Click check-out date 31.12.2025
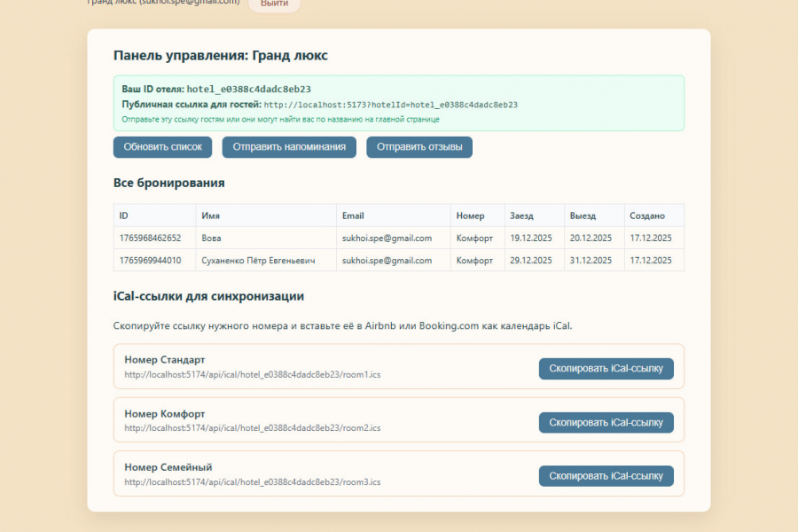798x532 pixels. tap(591, 261)
